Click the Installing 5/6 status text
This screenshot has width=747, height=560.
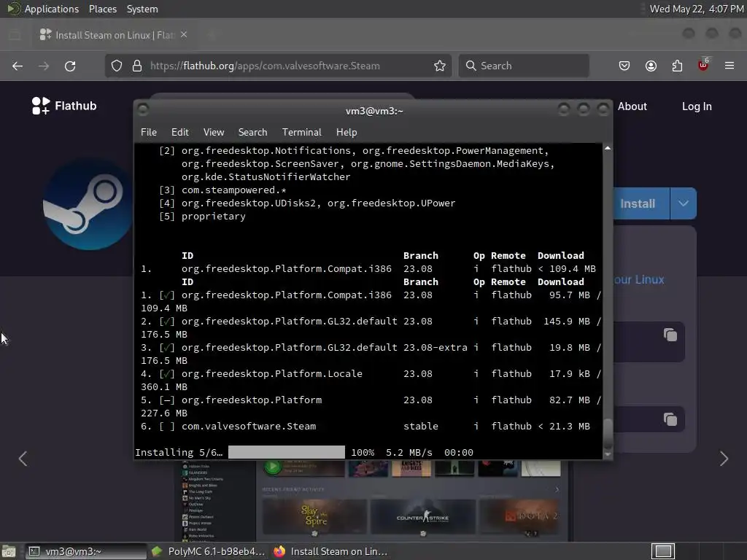179,452
